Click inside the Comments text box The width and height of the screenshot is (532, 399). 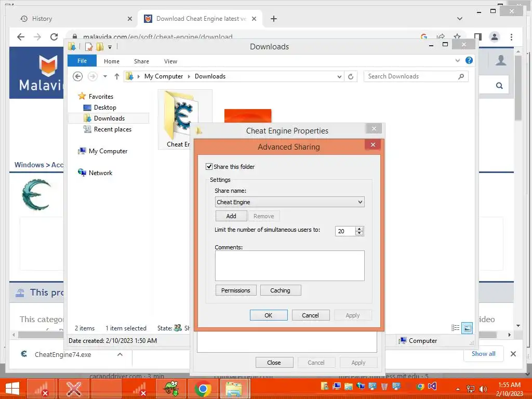pyautogui.click(x=289, y=265)
